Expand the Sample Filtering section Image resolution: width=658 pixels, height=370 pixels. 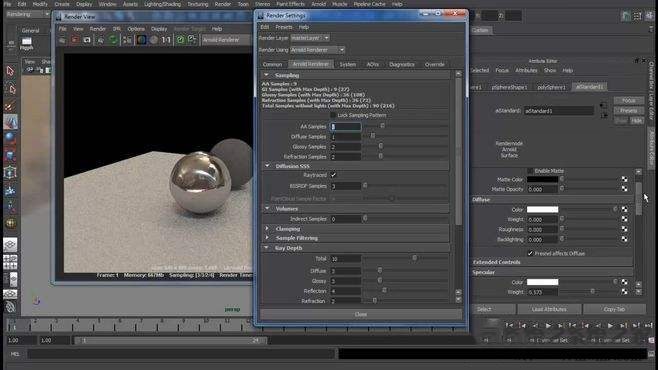coord(267,238)
